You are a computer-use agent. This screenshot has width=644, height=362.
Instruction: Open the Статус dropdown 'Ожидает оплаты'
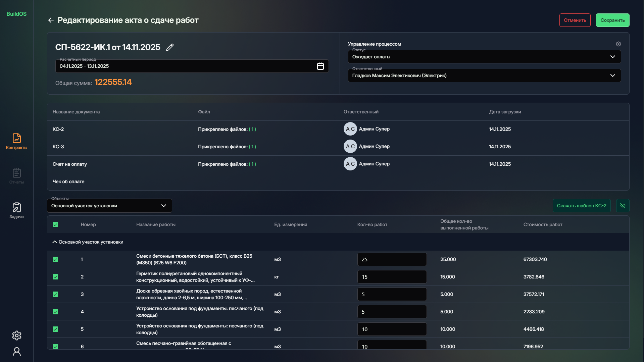(x=484, y=57)
